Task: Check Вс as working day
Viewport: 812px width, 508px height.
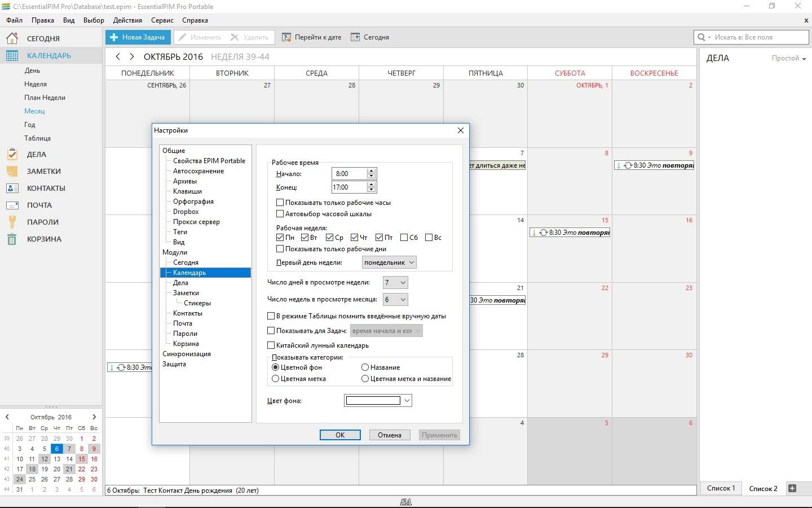Action: [x=429, y=238]
